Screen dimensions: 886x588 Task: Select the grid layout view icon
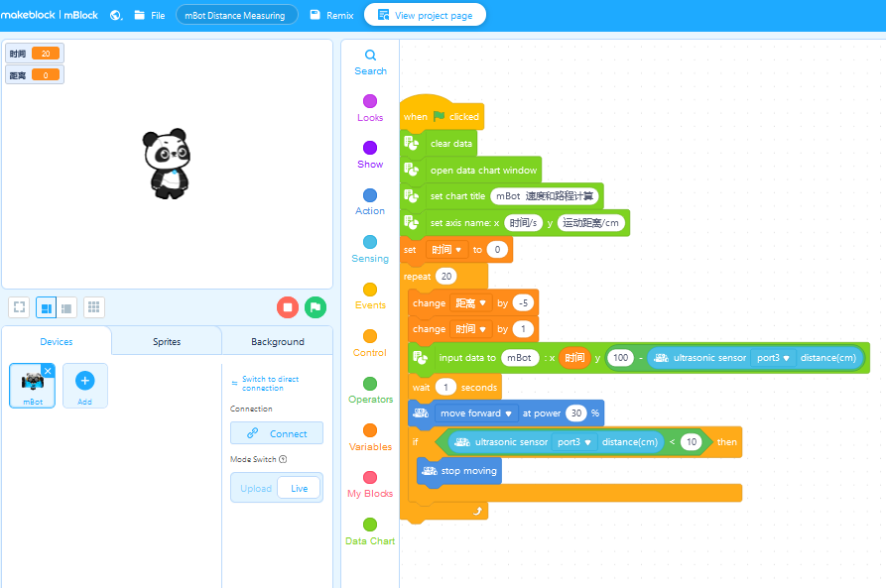point(94,307)
